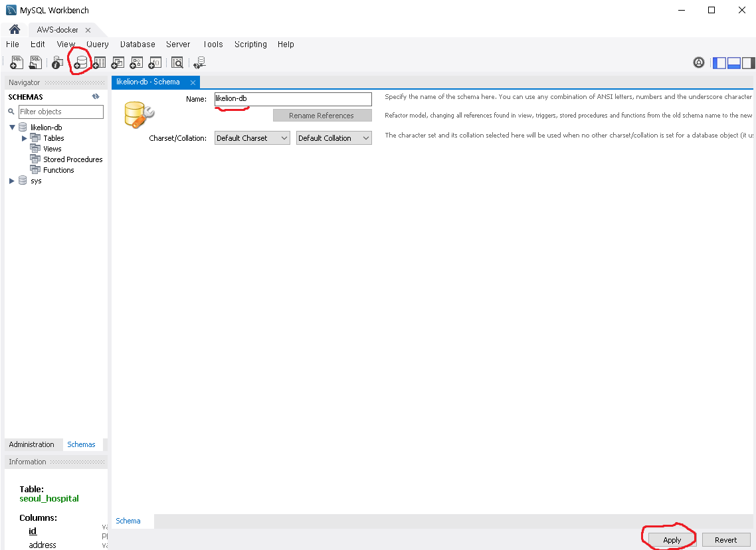Close the AWS-docker connection tab
The height and width of the screenshot is (550, 756).
[x=88, y=30]
